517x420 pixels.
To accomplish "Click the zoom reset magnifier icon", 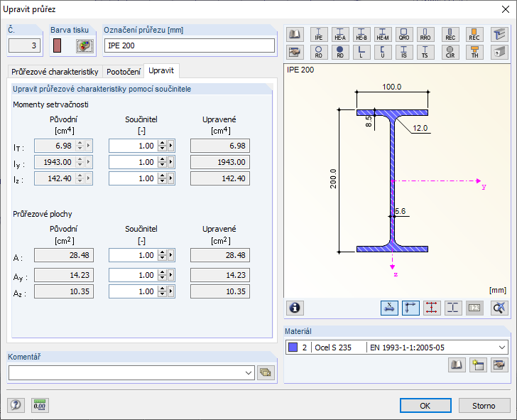I will 499,308.
